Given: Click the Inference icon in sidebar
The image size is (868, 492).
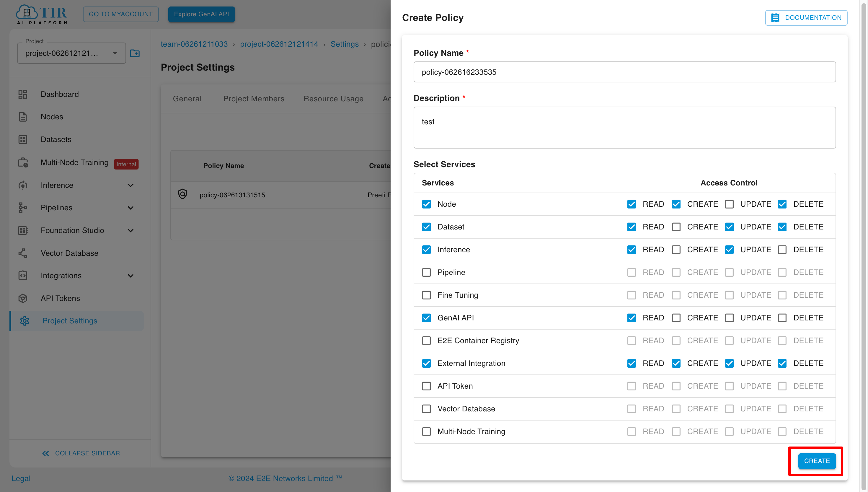Looking at the screenshot, I should [x=23, y=185].
